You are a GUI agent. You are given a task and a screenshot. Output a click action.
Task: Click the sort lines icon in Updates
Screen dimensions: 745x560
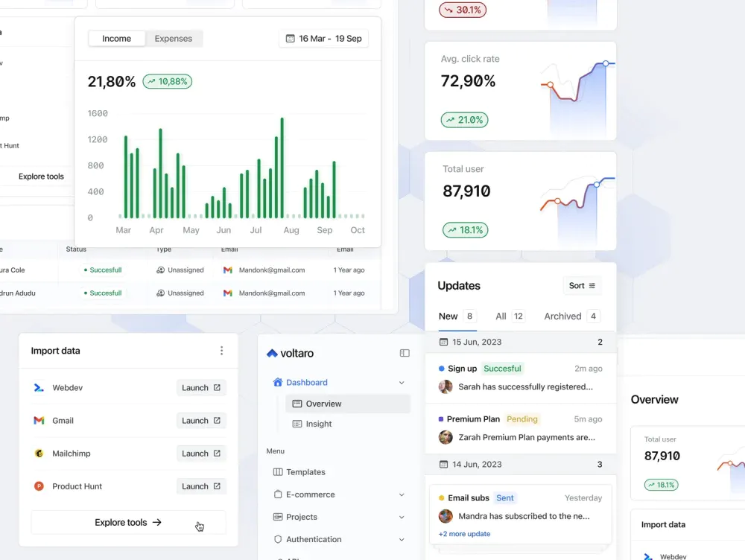[x=592, y=285]
